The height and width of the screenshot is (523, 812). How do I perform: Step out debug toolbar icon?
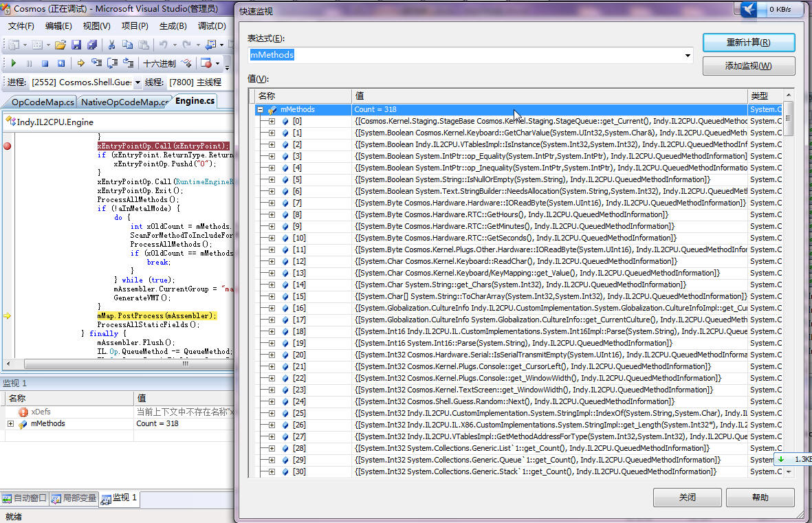pyautogui.click(x=129, y=63)
